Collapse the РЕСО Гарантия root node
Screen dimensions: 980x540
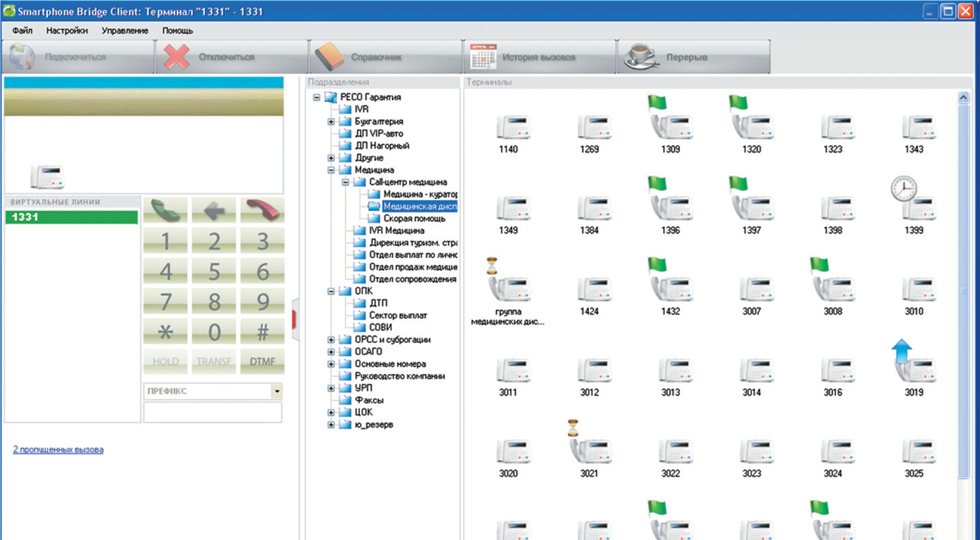coord(317,97)
